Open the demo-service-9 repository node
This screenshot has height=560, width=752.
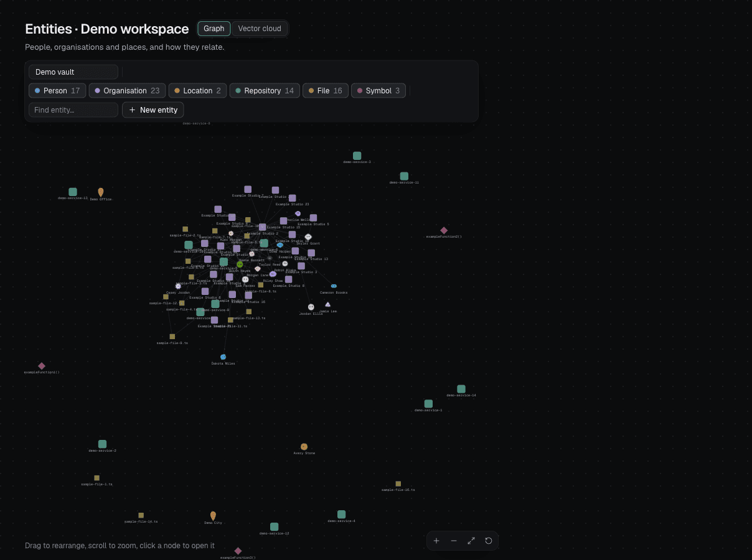click(215, 304)
